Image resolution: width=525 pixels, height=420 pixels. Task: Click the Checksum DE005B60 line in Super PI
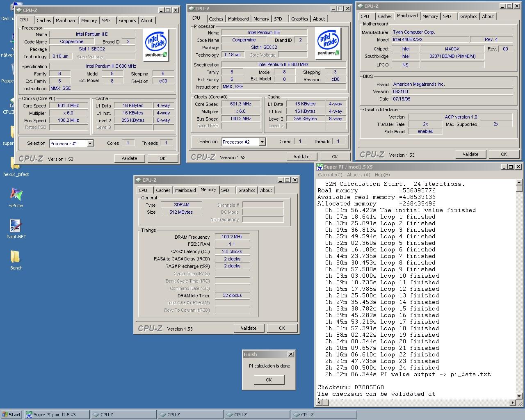[351, 387]
